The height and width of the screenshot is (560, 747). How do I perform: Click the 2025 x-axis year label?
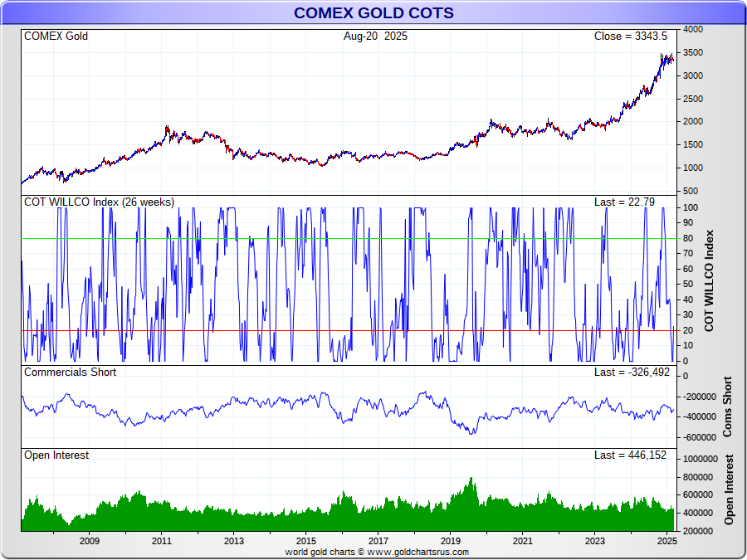point(667,541)
